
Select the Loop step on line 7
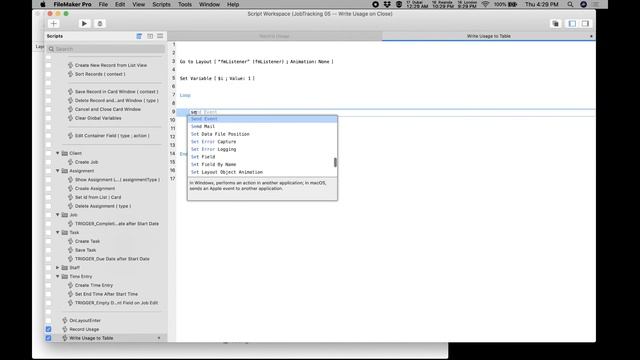(x=185, y=95)
